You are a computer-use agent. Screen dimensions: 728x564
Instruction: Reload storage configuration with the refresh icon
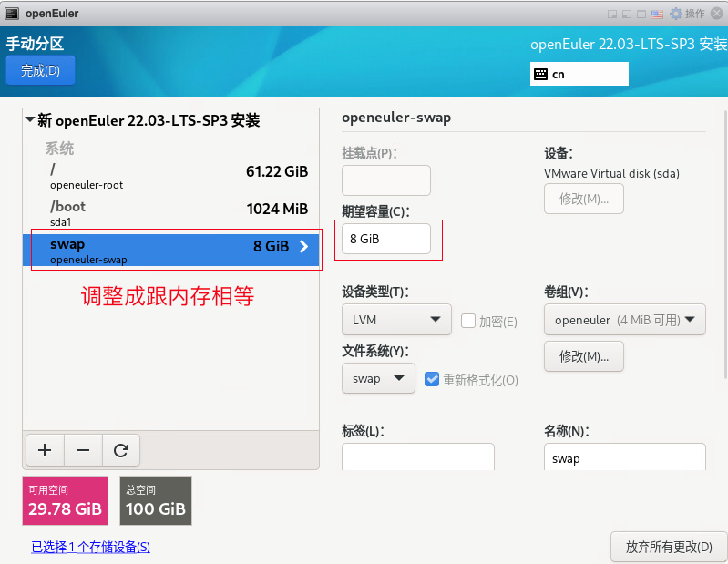pyautogui.click(x=120, y=450)
